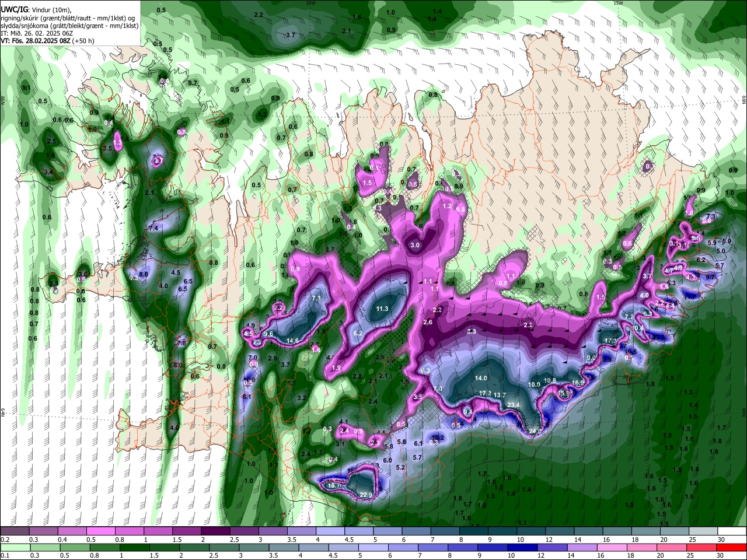Image resolution: width=747 pixels, height=560 pixels.
Task: Click the '6.1' value label
Action: [418, 443]
